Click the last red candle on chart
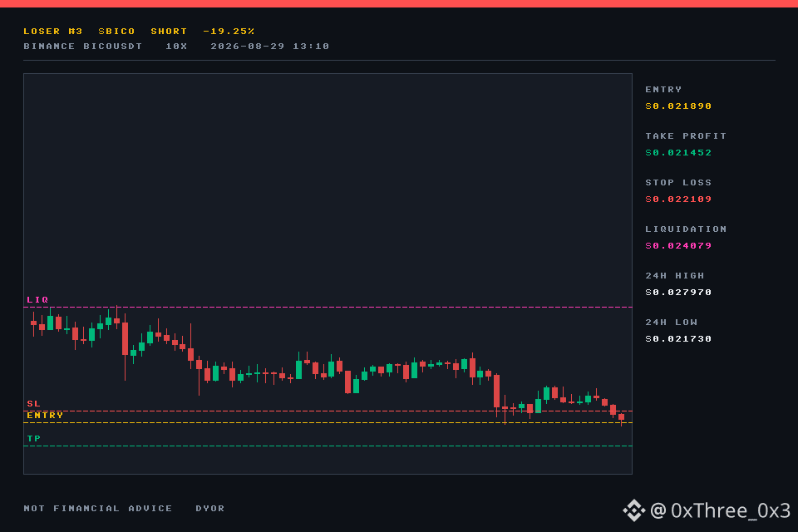Image resolution: width=798 pixels, height=532 pixels. [x=622, y=418]
